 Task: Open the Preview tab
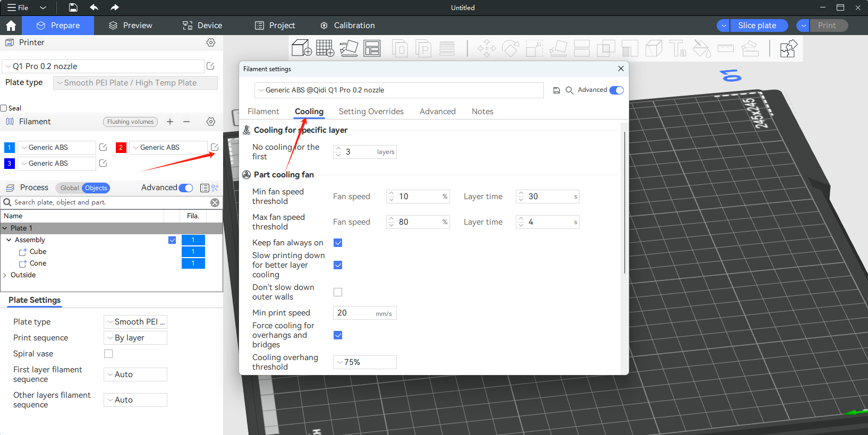point(130,25)
